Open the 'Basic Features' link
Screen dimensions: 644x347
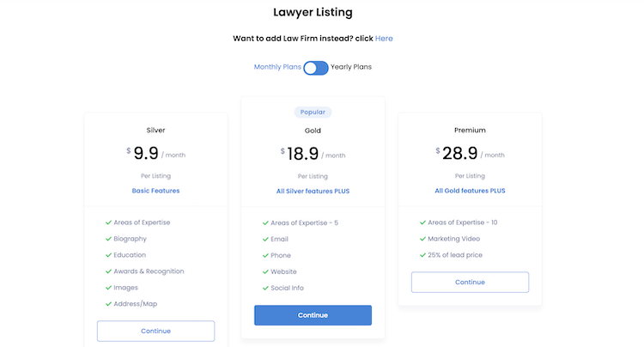[x=155, y=191]
